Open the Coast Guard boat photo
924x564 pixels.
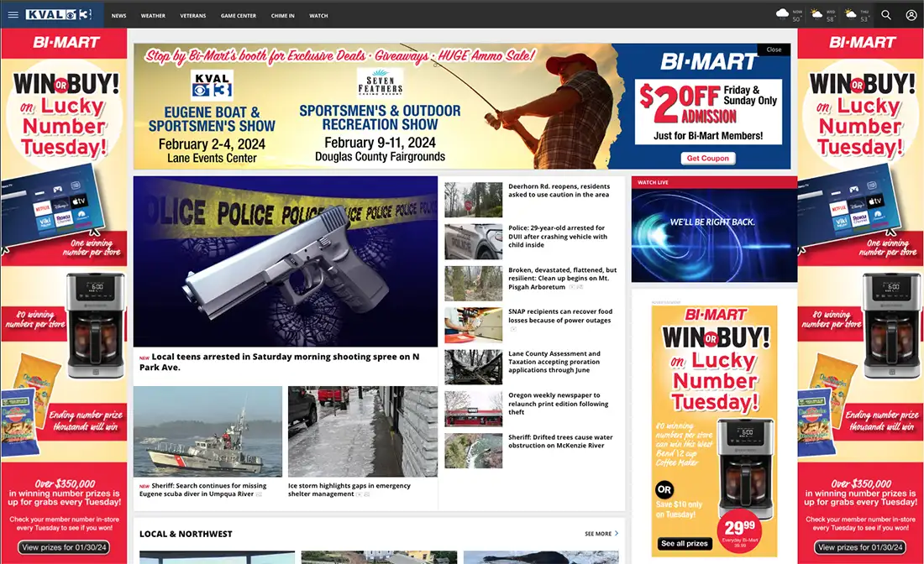207,431
